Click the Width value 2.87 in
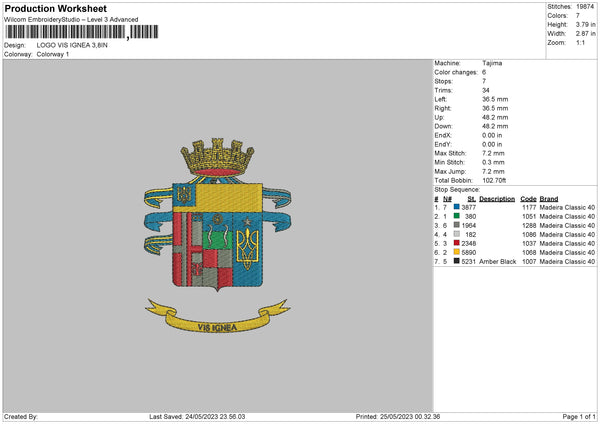 (585, 34)
